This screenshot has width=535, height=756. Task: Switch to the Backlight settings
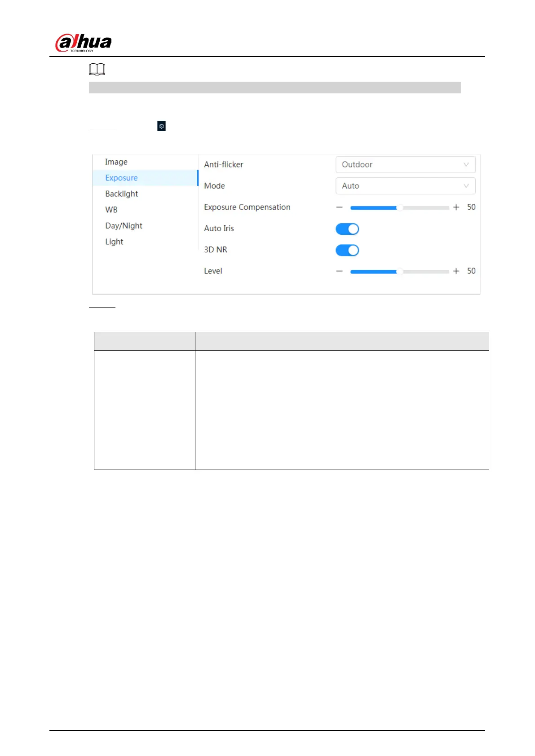click(122, 194)
